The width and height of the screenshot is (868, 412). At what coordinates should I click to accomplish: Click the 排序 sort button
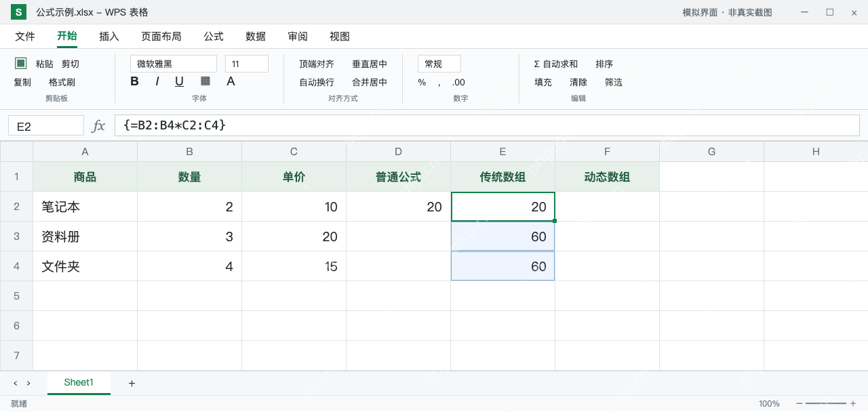(604, 64)
